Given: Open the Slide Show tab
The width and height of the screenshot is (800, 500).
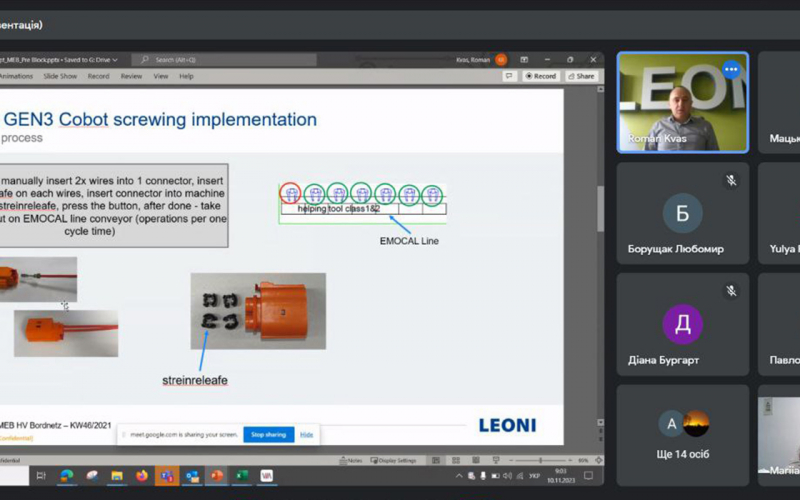Looking at the screenshot, I should pyautogui.click(x=60, y=76).
